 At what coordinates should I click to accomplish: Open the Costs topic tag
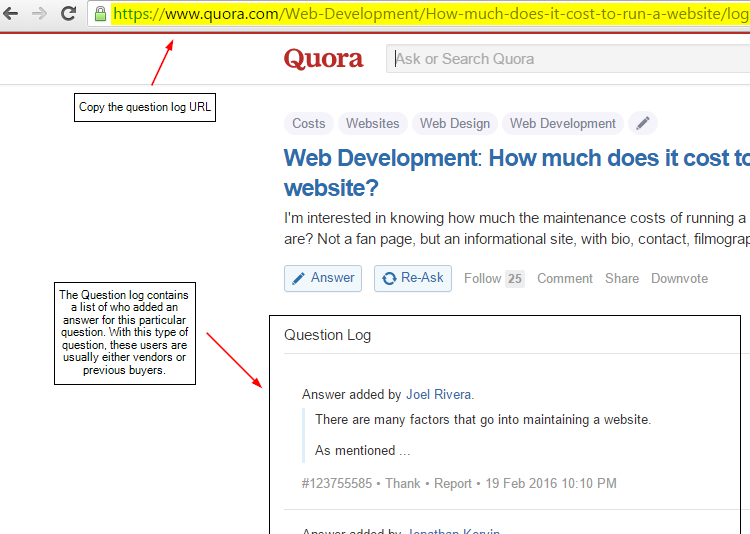308,124
